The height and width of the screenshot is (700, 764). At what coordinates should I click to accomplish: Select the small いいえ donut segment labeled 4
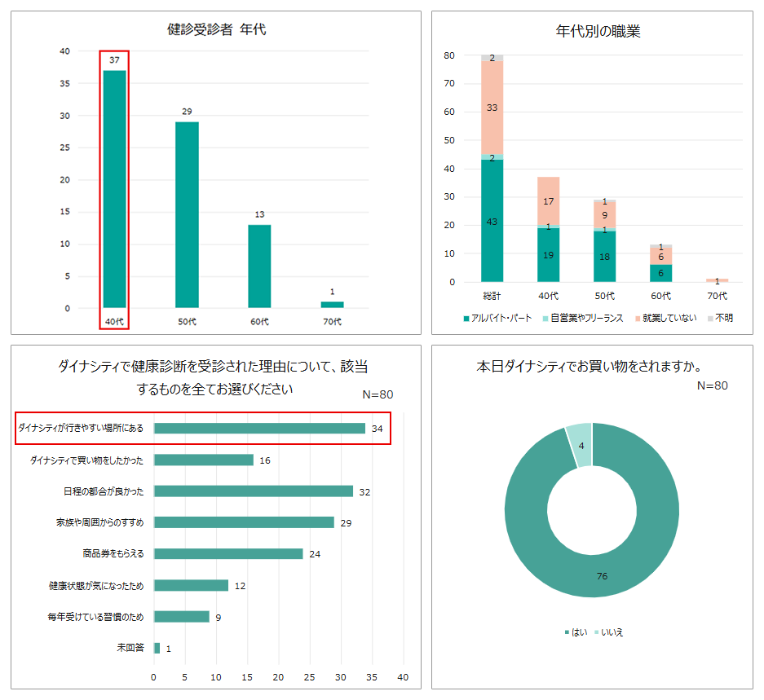point(579,444)
